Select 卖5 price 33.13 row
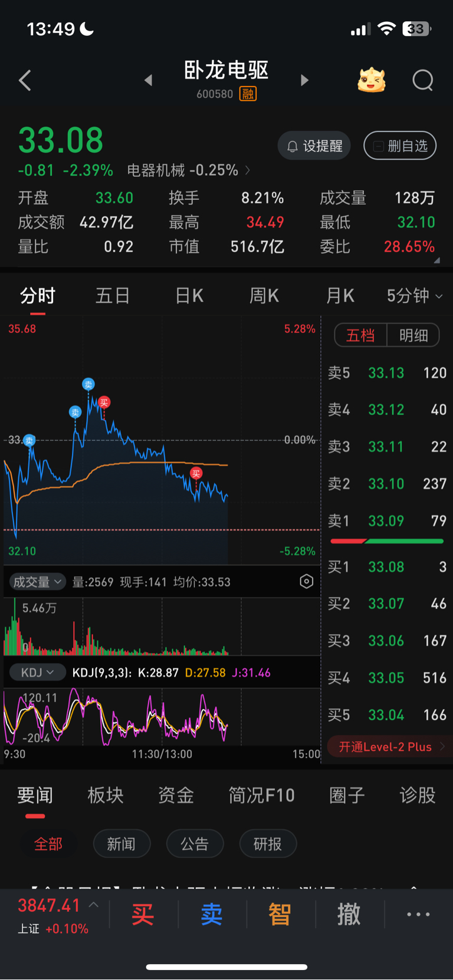Image resolution: width=453 pixels, height=980 pixels. (x=387, y=373)
